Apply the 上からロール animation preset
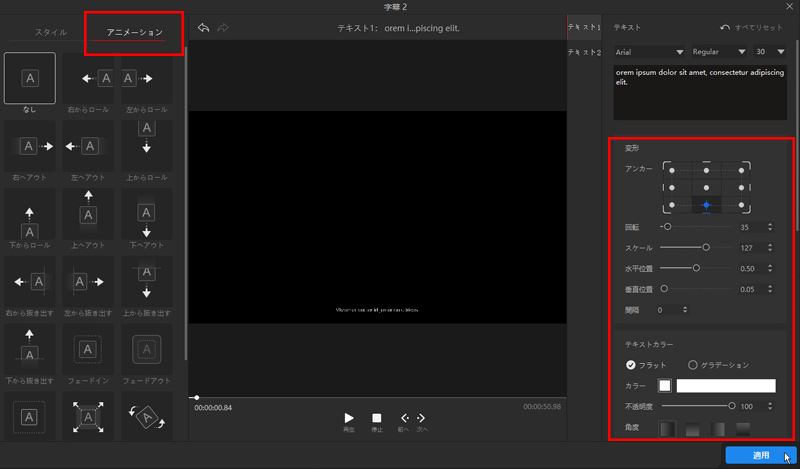This screenshot has width=800, height=469. click(x=146, y=146)
